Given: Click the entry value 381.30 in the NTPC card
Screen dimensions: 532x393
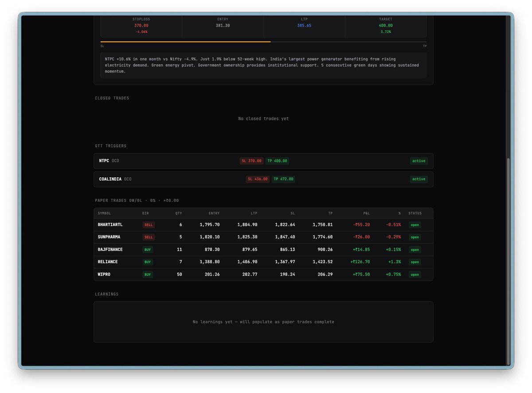Looking at the screenshot, I should click(x=223, y=25).
